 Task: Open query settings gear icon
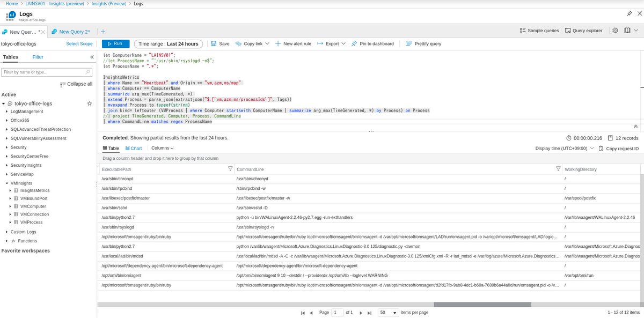[x=616, y=31]
